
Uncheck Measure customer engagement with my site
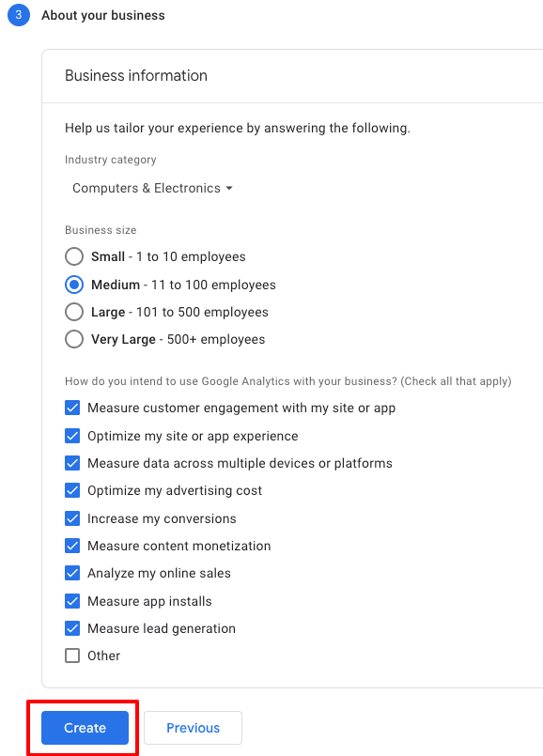point(72,408)
